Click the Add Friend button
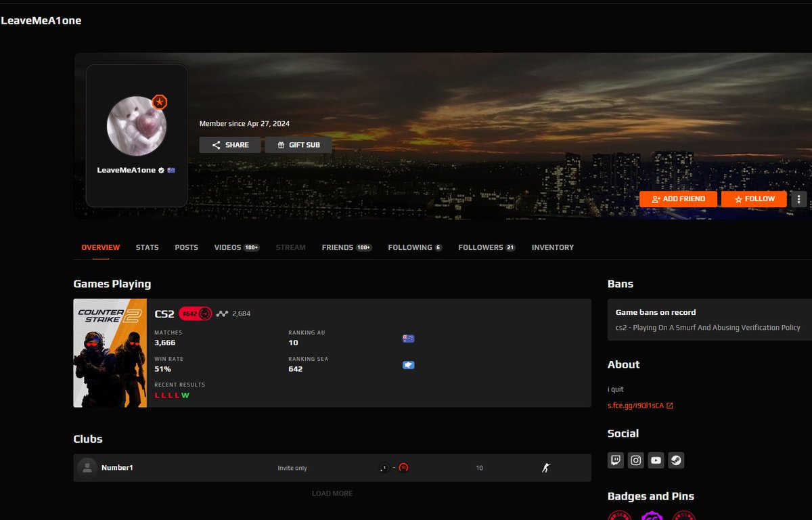 [x=678, y=199]
